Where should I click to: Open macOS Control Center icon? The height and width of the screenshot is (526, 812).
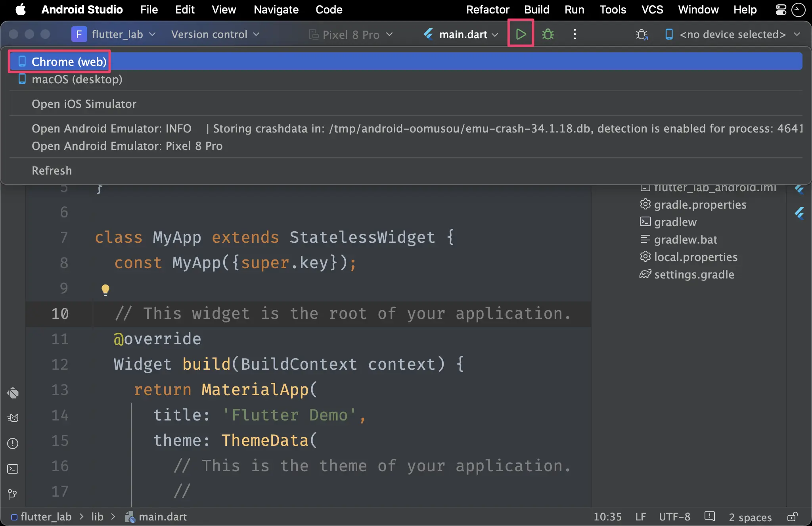(781, 9)
